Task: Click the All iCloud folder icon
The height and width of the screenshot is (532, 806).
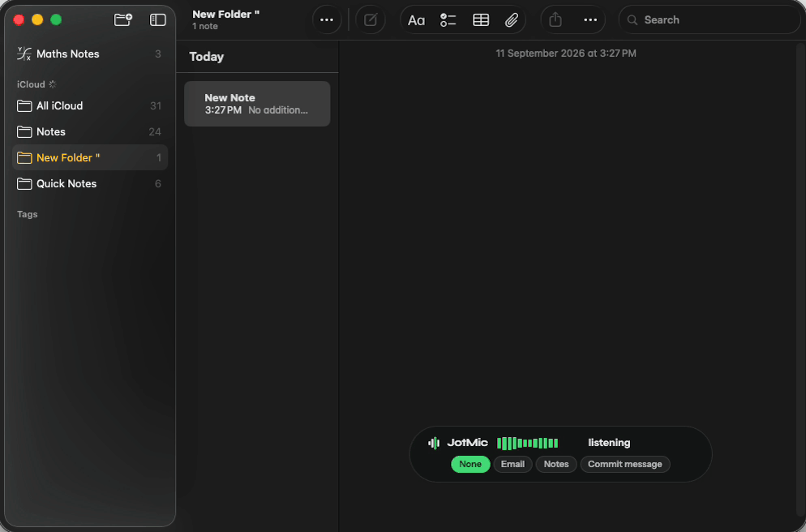Action: [24, 106]
